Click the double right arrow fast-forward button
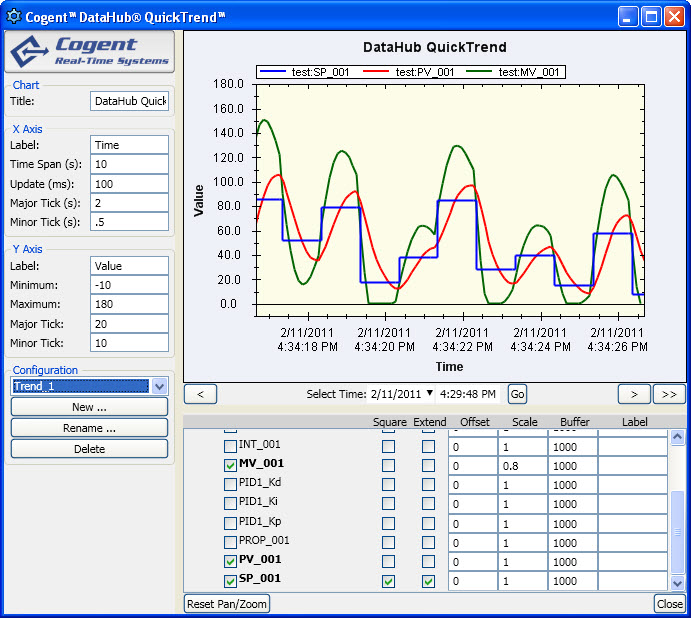Image resolution: width=691 pixels, height=618 pixels. coord(669,394)
